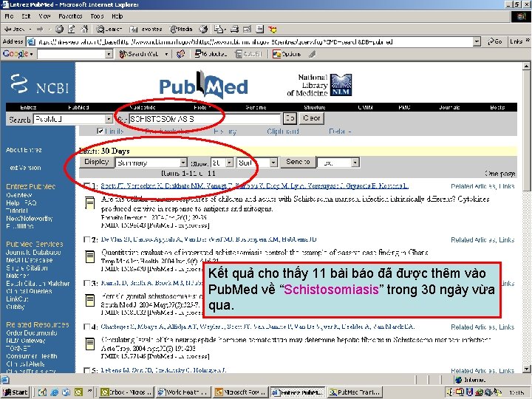532x399 pixels.
Task: Open the Send to Text dropdown
Action: pyautogui.click(x=355, y=163)
